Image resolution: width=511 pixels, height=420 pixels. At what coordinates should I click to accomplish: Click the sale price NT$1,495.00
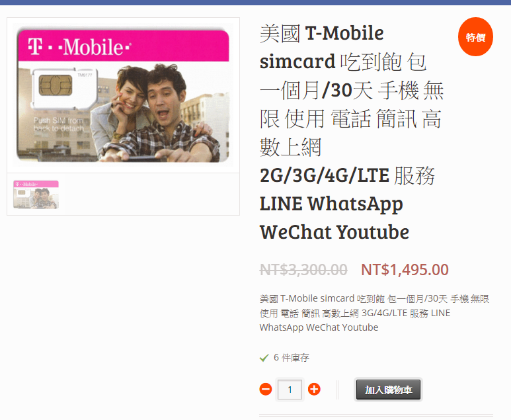pyautogui.click(x=405, y=270)
